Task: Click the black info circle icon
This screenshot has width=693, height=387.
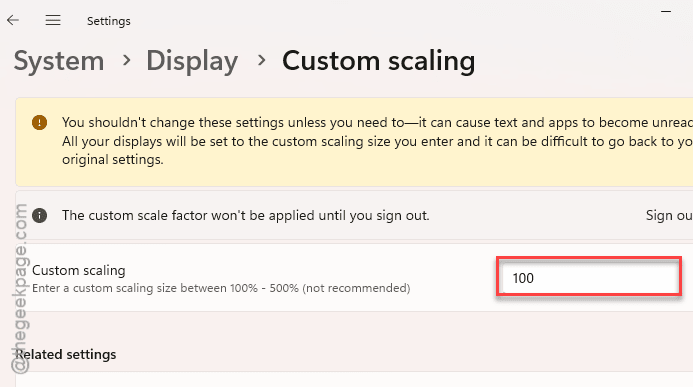Action: click(x=39, y=216)
